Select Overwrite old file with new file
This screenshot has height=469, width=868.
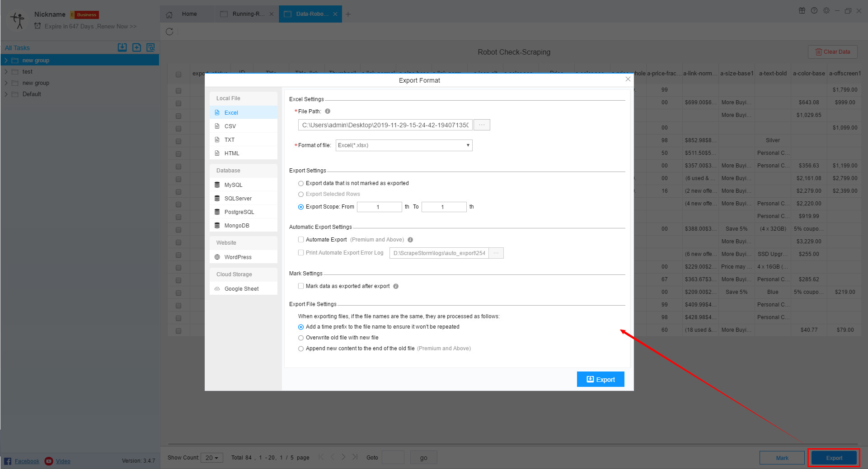301,337
